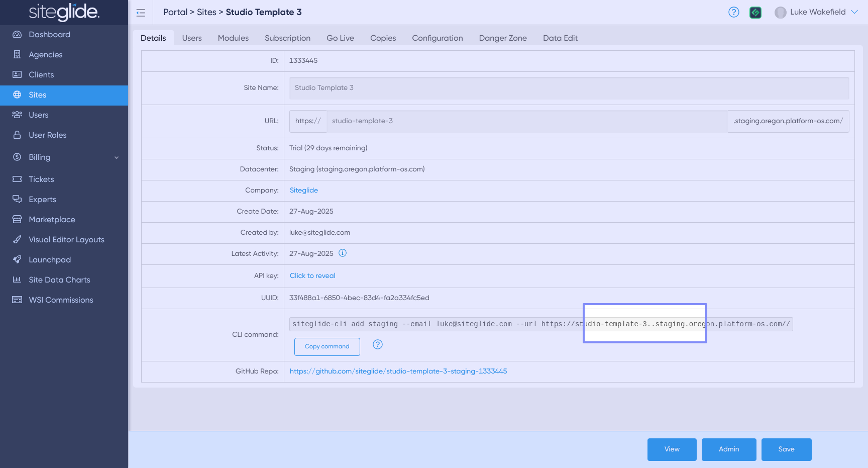Expand the Billing submenu chevron
The height and width of the screenshot is (468, 868).
117,157
